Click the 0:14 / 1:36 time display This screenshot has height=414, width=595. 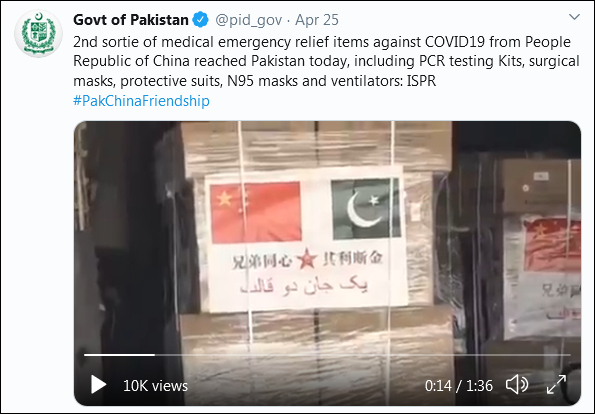459,386
